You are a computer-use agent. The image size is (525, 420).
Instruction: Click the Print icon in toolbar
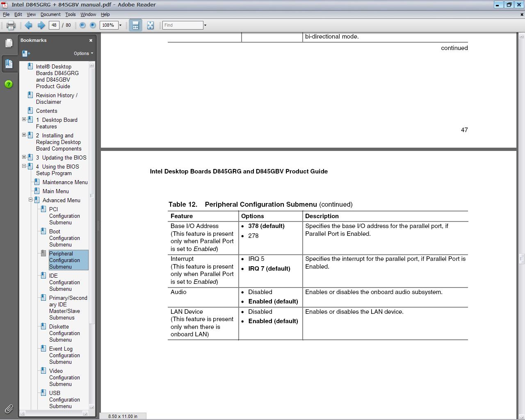tap(11, 25)
